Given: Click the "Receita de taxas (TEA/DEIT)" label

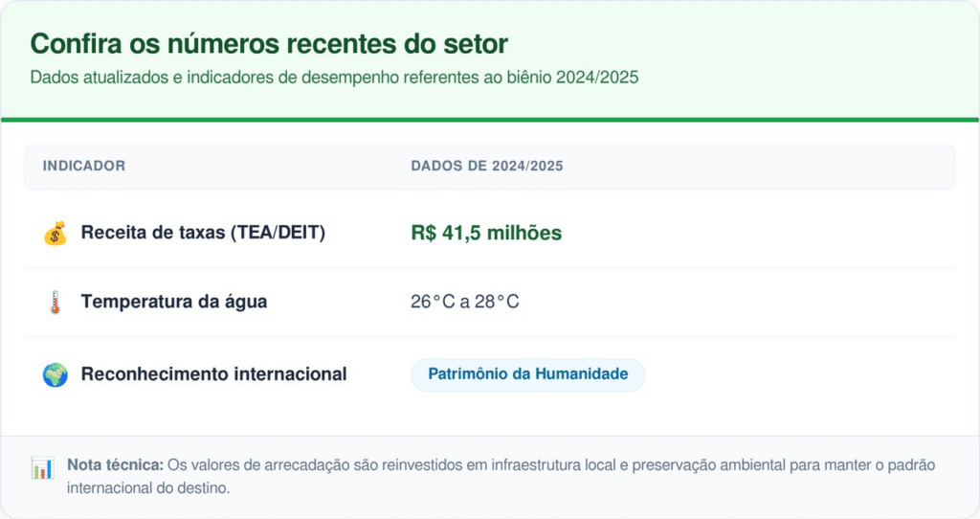Looking at the screenshot, I should point(203,233).
